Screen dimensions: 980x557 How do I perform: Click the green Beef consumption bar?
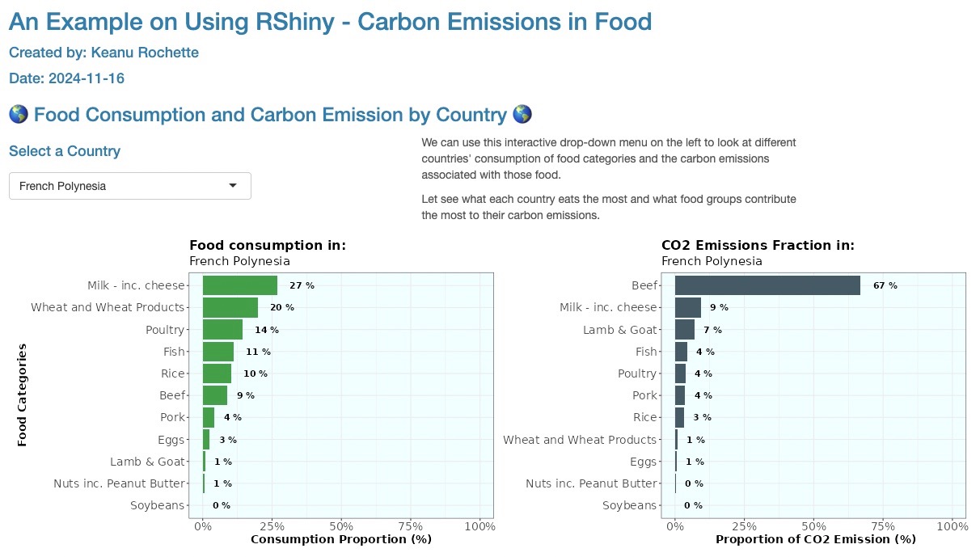pos(214,395)
